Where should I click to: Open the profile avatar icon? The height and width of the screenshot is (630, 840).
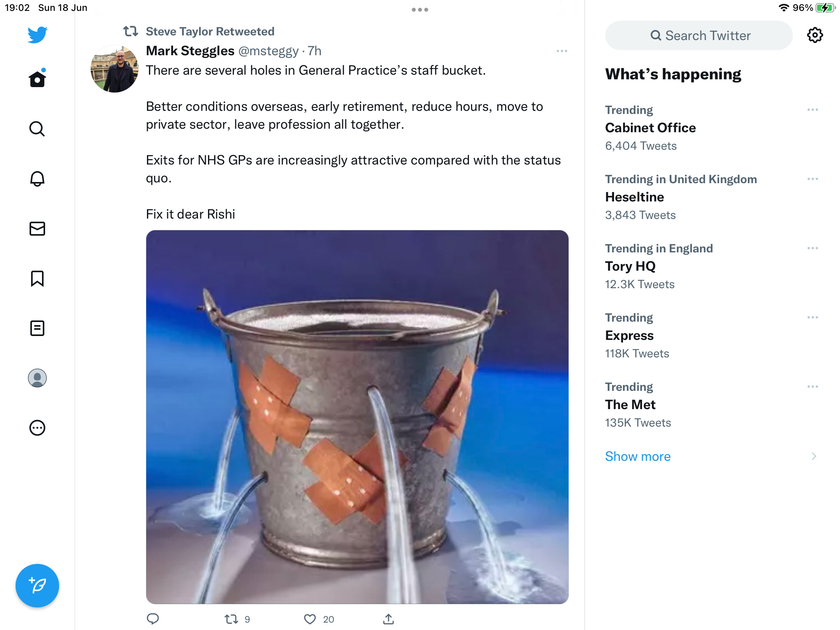37,378
